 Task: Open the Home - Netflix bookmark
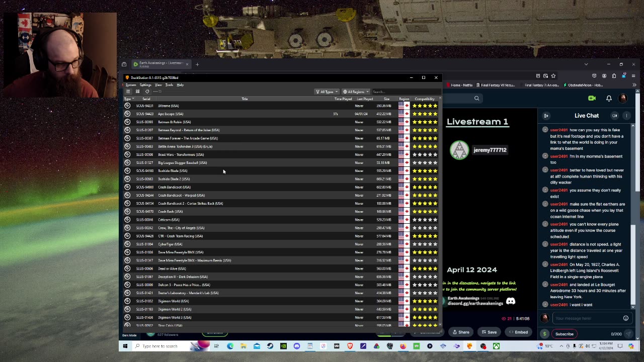click(x=460, y=85)
